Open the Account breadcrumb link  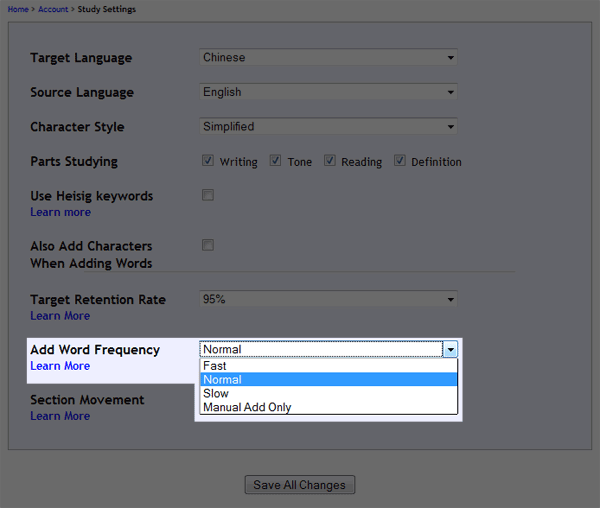[x=53, y=10]
